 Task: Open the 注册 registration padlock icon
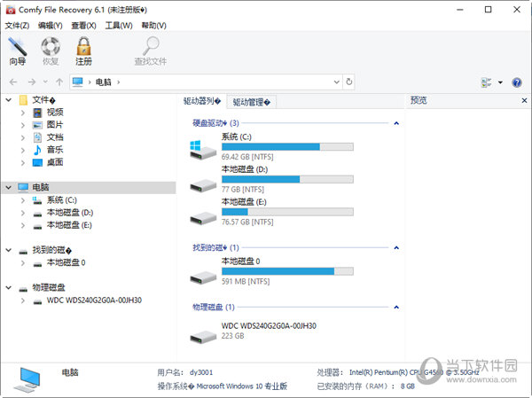point(83,46)
